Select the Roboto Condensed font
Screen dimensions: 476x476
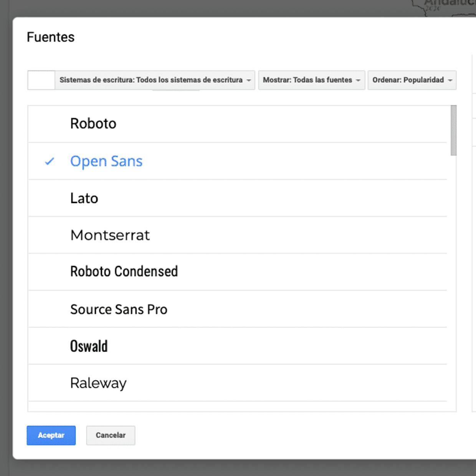pyautogui.click(x=238, y=272)
